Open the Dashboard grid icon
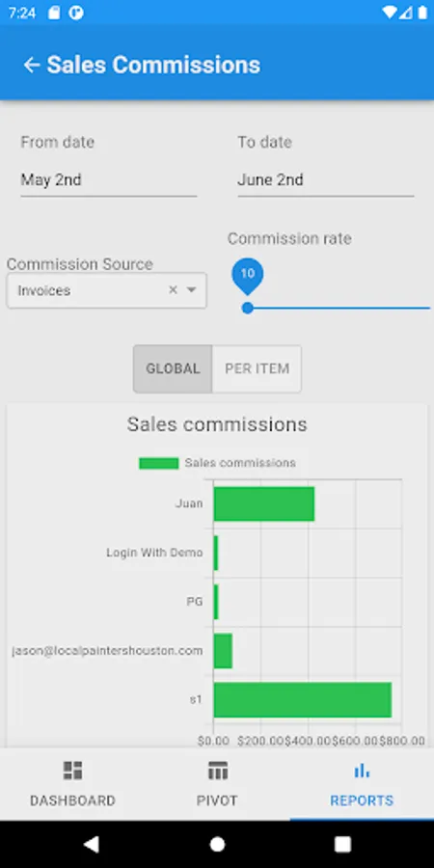434x868 pixels. click(x=72, y=770)
